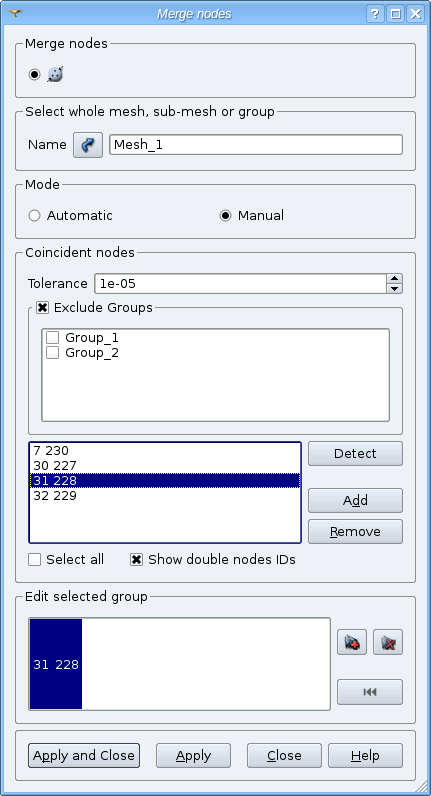
Task: Click the Detect button
Action: coord(355,453)
